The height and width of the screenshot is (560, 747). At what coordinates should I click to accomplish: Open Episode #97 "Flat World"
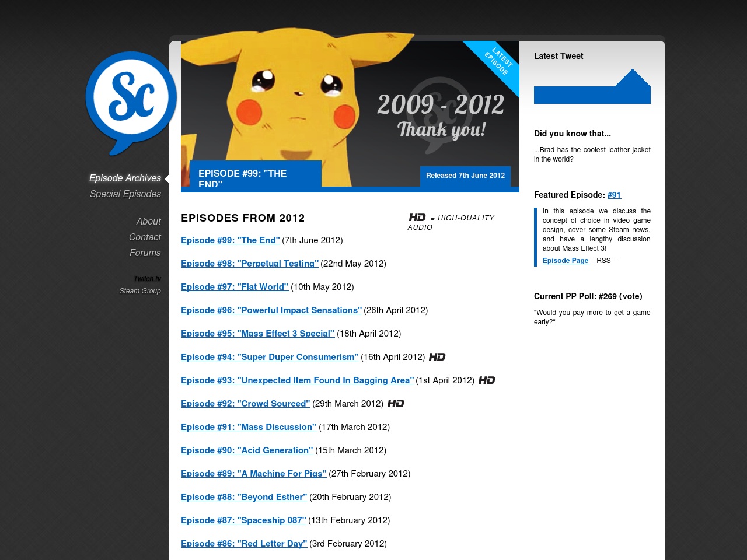point(235,287)
